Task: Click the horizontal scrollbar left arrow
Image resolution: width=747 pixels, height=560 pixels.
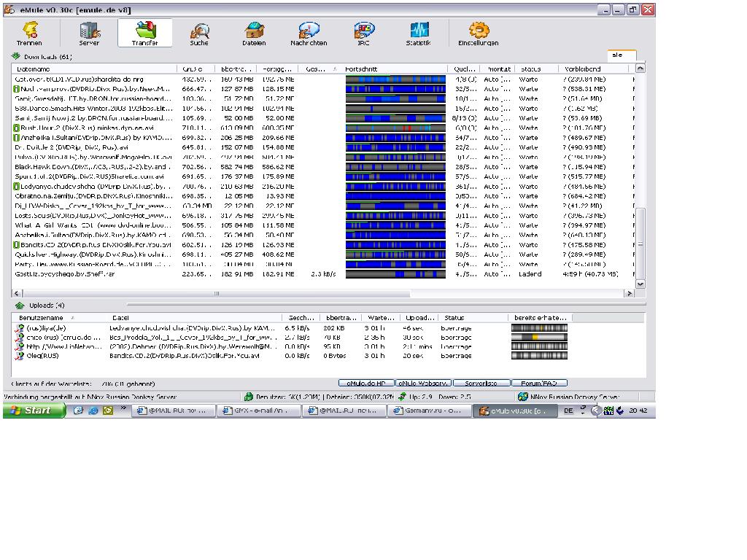Action: coord(17,293)
